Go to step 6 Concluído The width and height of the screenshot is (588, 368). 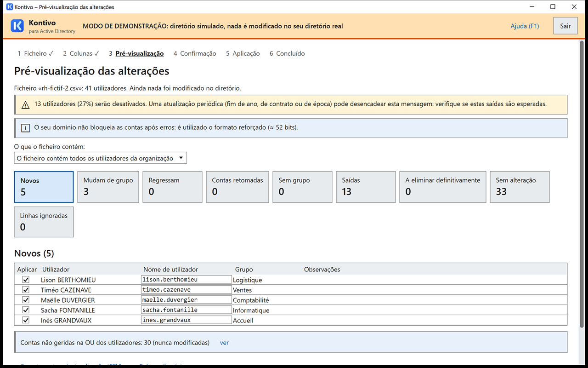(287, 53)
